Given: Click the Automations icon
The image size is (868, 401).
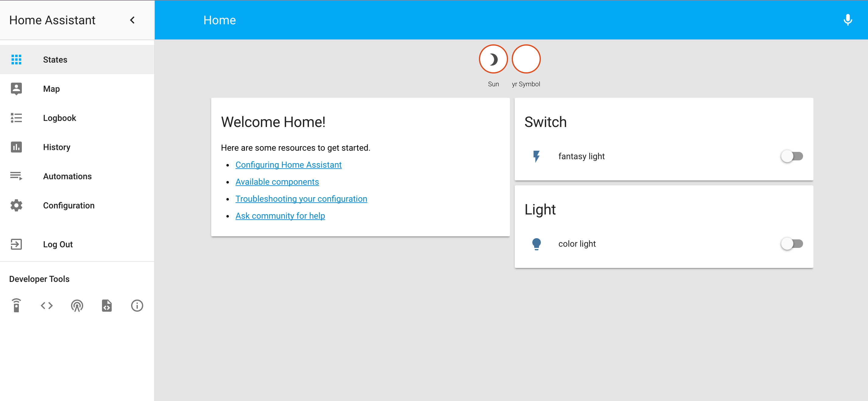Looking at the screenshot, I should [17, 176].
